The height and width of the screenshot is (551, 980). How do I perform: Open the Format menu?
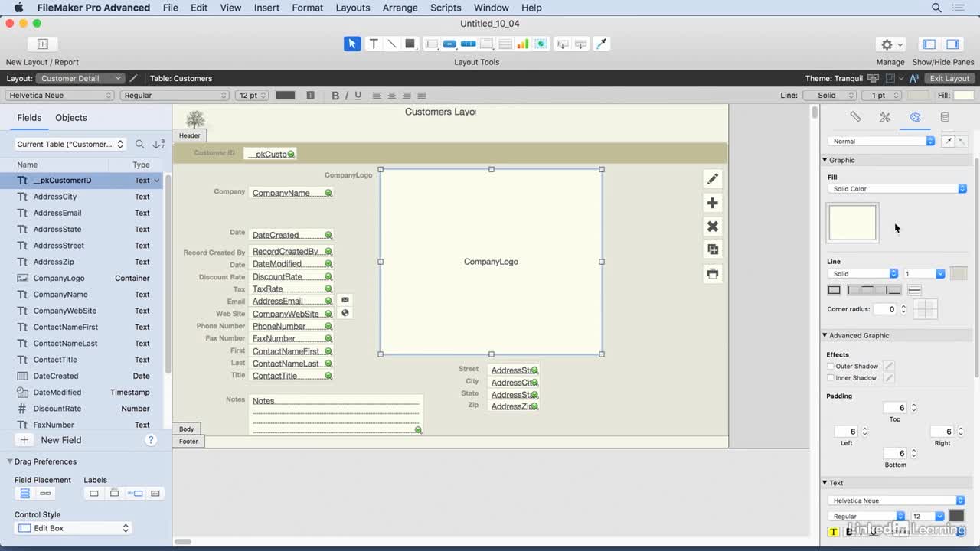(307, 8)
